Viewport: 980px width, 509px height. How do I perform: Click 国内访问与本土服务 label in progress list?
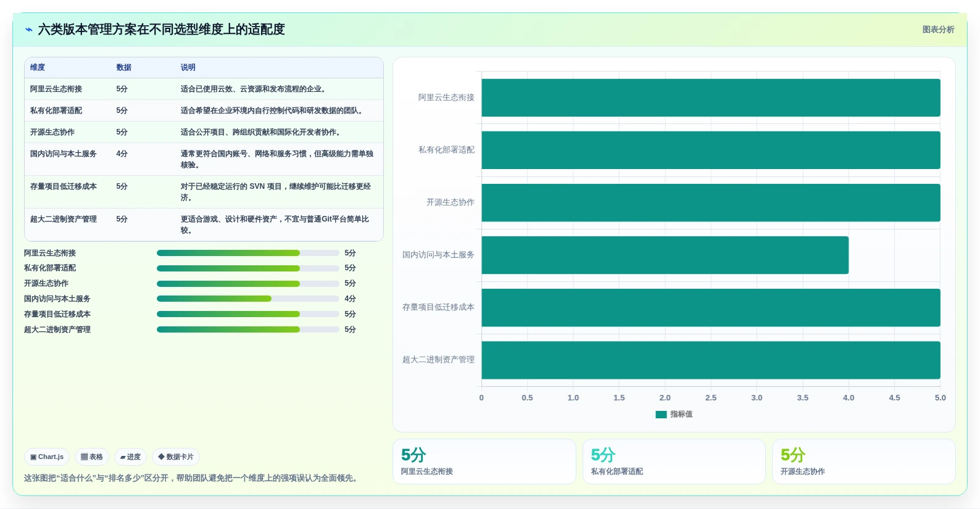[x=57, y=299]
